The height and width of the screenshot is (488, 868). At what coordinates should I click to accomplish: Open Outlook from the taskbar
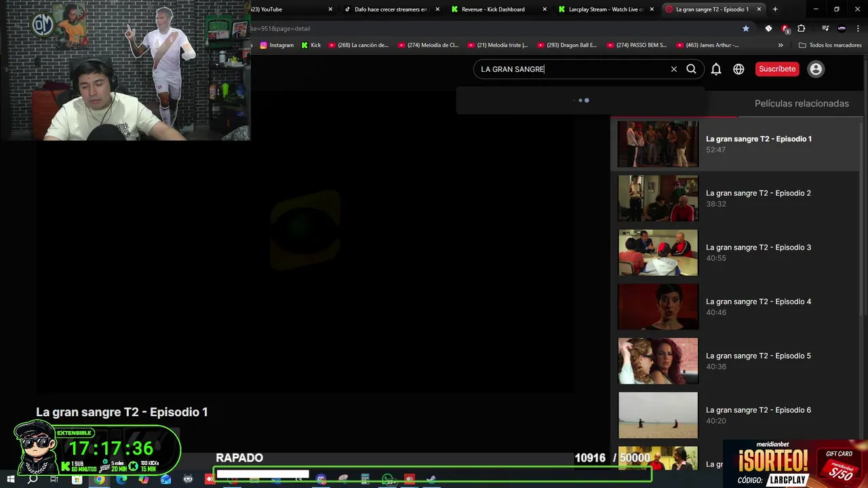(x=166, y=479)
